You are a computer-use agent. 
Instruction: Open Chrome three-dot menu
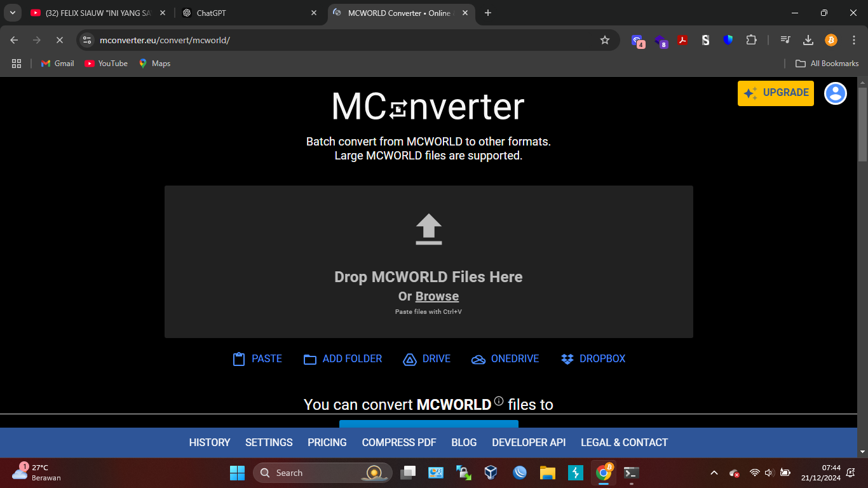click(x=853, y=40)
